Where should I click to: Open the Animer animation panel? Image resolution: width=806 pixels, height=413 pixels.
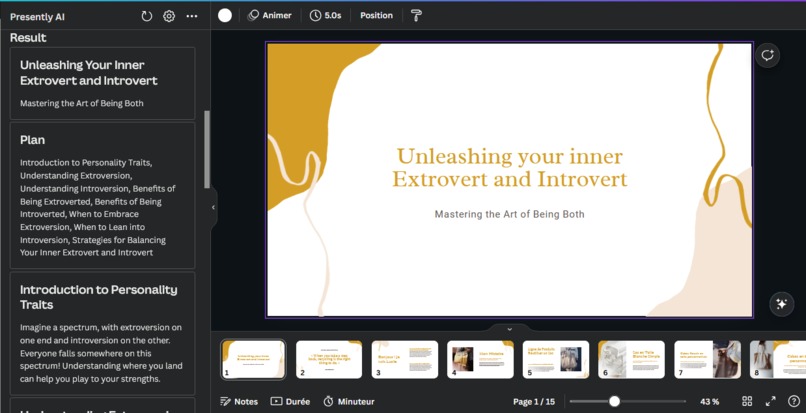click(269, 15)
